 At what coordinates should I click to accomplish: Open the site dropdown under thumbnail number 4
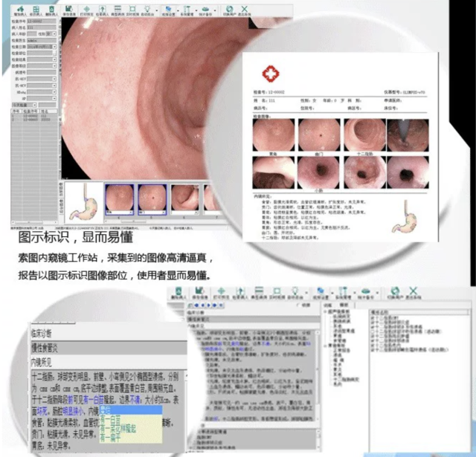(131, 213)
